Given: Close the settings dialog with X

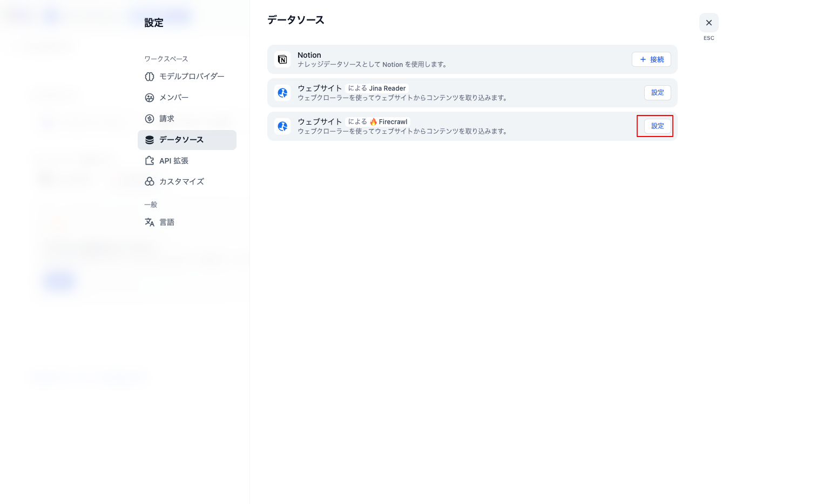Looking at the screenshot, I should click(708, 23).
